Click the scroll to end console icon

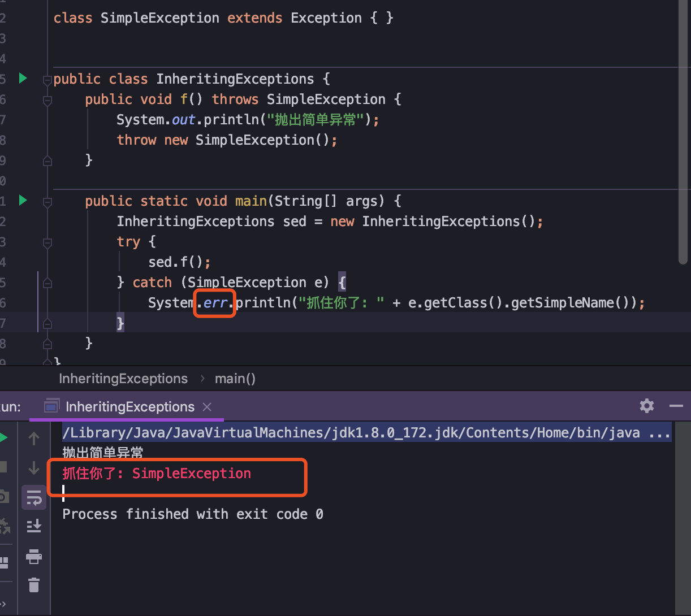tap(34, 526)
